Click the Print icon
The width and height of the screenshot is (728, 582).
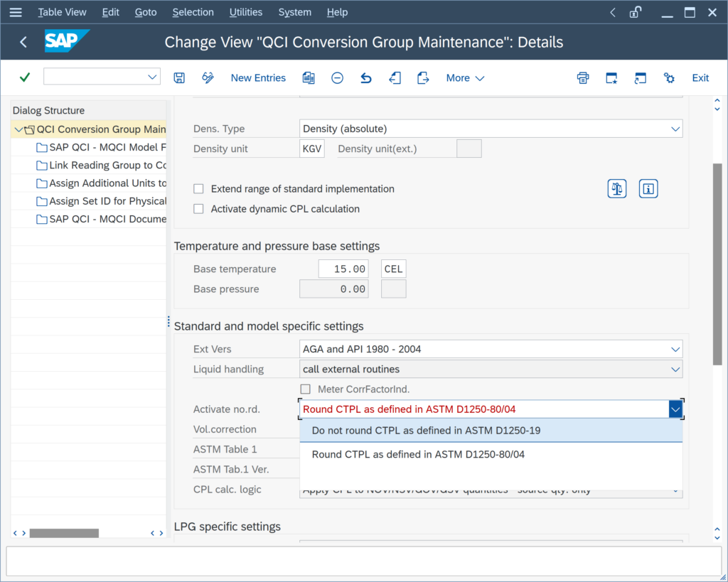(583, 77)
